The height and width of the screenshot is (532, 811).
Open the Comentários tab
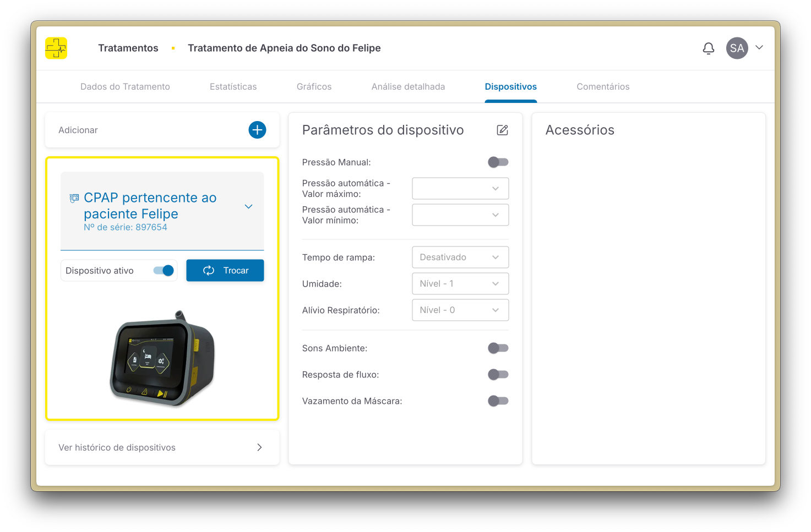603,86
